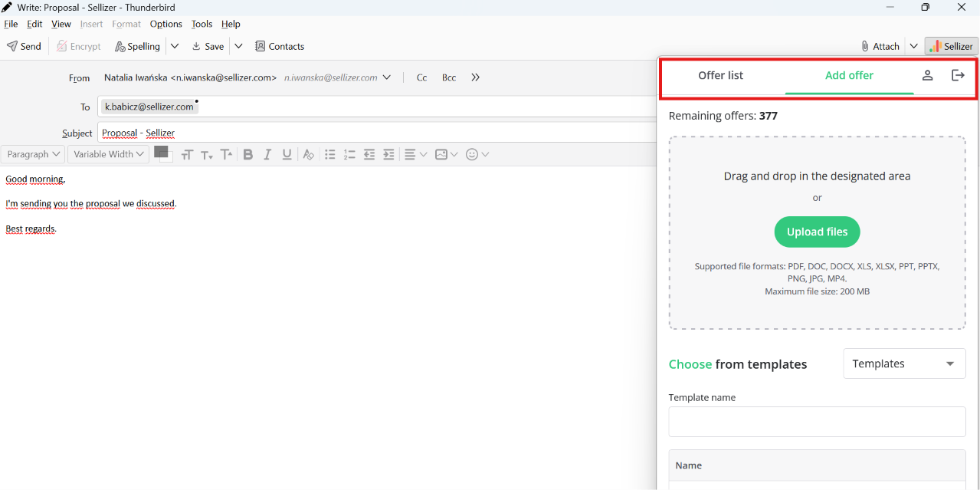Open the Edit menu
The image size is (980, 490).
point(34,24)
